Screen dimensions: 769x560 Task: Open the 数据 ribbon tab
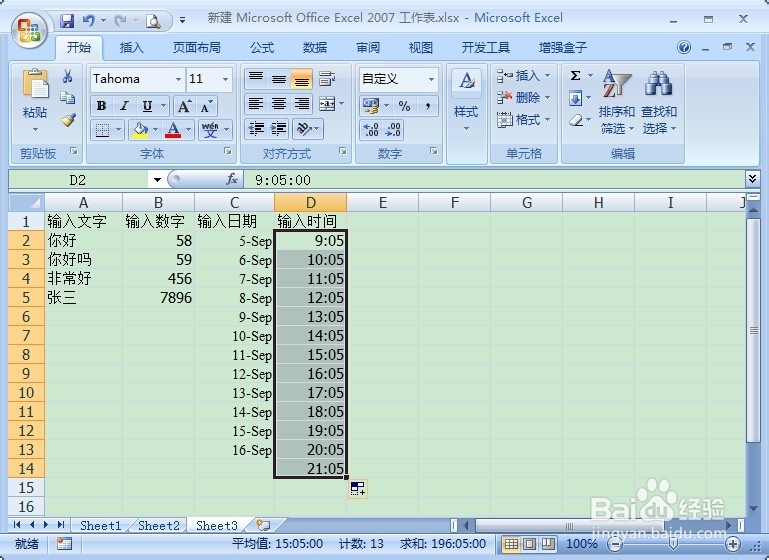pos(315,48)
